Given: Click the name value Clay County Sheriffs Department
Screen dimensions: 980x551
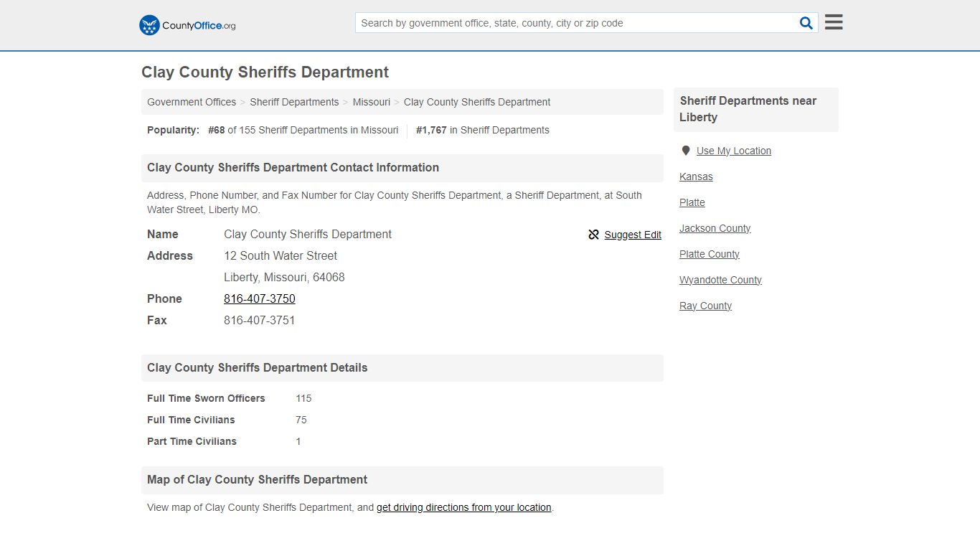Looking at the screenshot, I should [308, 234].
